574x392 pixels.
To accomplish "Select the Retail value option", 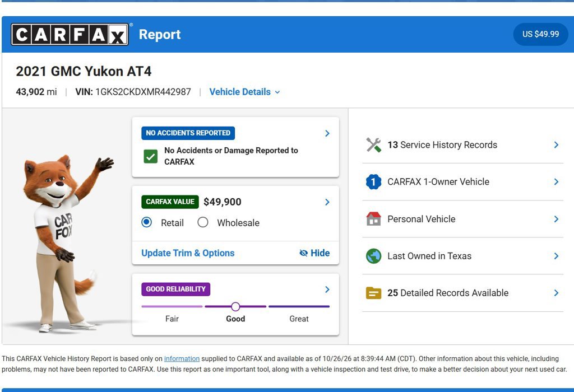I will coord(147,222).
